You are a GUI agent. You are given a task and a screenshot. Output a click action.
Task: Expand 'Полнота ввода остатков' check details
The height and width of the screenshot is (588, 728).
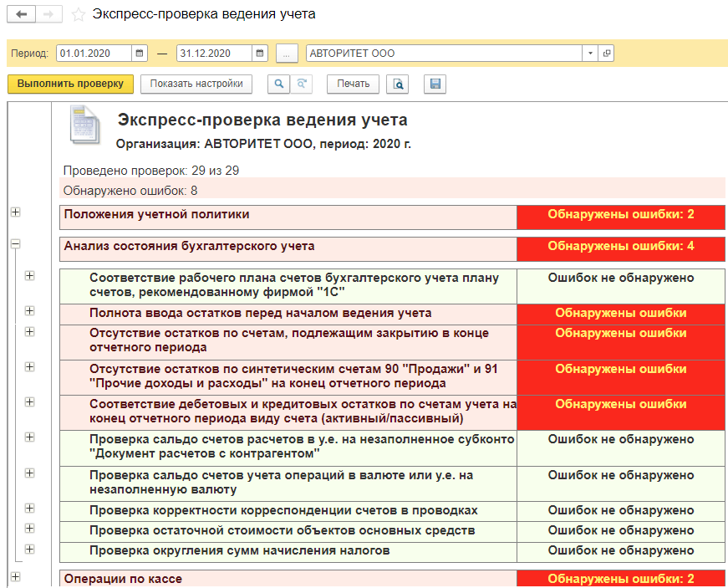(30, 311)
